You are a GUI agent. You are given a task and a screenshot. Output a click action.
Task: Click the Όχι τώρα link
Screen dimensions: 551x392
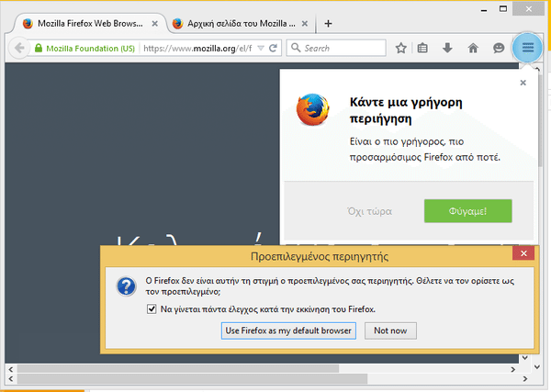click(370, 211)
